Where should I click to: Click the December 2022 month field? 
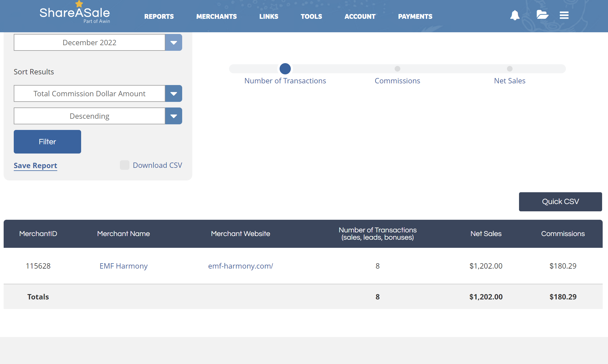(x=90, y=42)
